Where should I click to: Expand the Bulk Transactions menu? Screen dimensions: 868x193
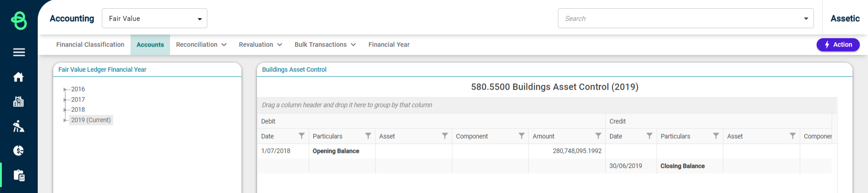(x=325, y=45)
